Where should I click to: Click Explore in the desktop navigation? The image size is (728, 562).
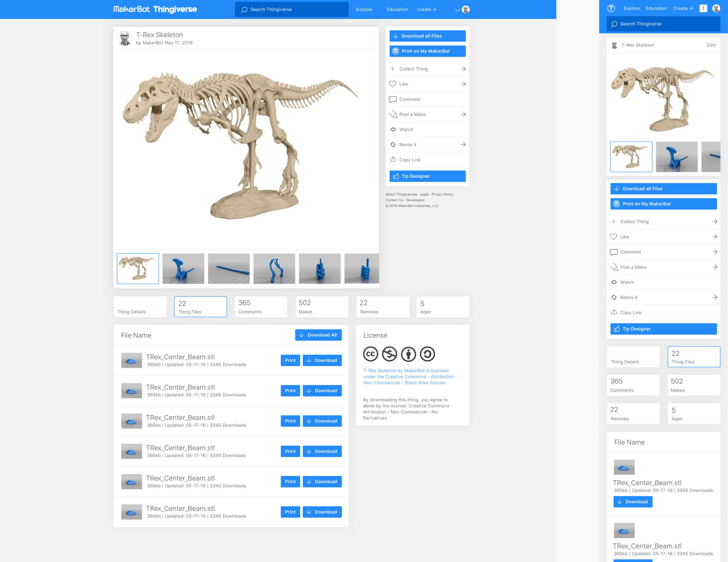[x=364, y=10]
